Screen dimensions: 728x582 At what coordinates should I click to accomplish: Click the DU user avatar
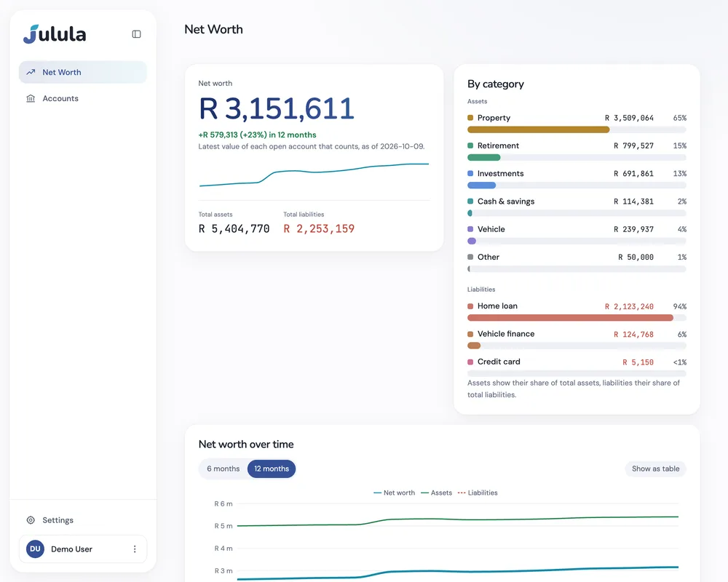35,549
